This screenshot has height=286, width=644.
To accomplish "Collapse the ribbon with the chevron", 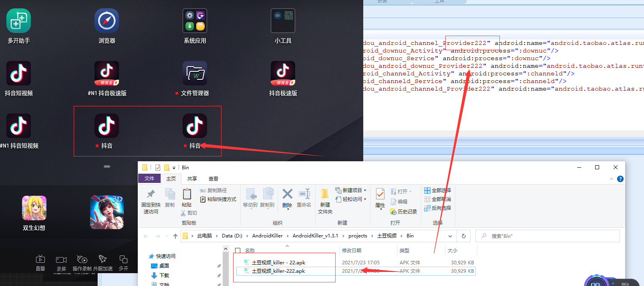I will 611,179.
